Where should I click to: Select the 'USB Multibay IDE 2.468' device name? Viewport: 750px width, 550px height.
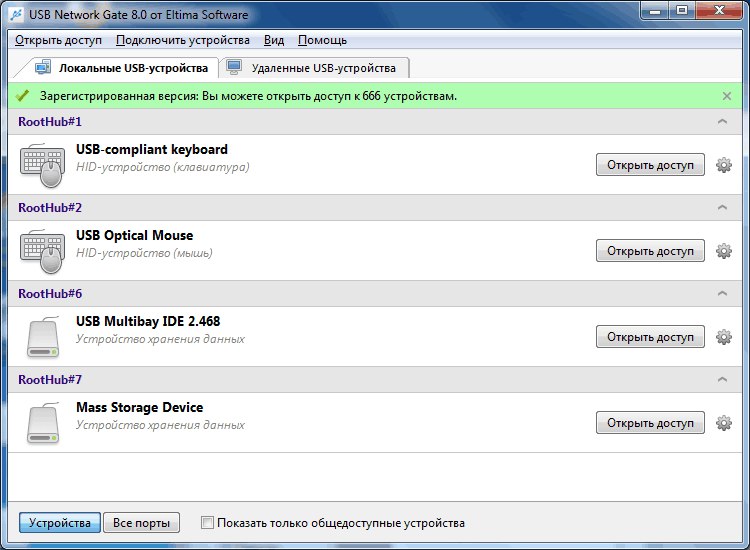coord(148,321)
